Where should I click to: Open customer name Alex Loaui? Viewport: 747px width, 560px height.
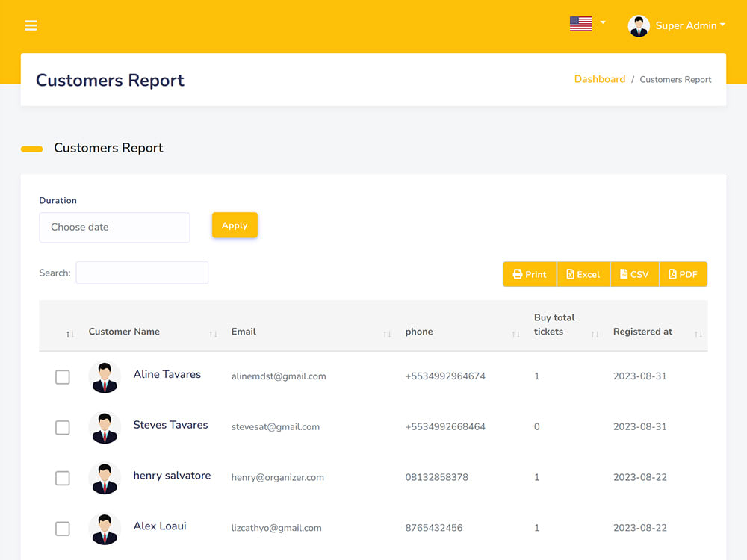click(x=160, y=526)
